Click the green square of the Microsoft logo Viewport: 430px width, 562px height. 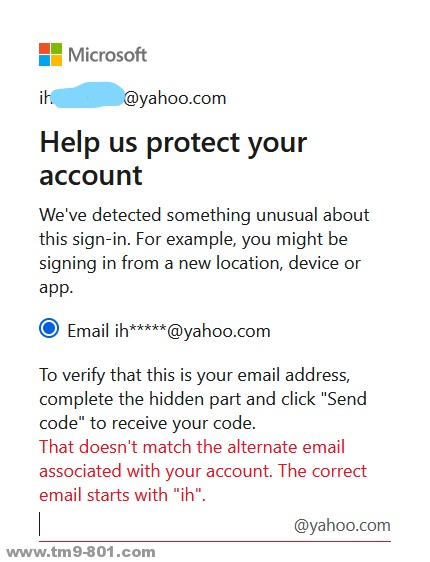[x=57, y=48]
